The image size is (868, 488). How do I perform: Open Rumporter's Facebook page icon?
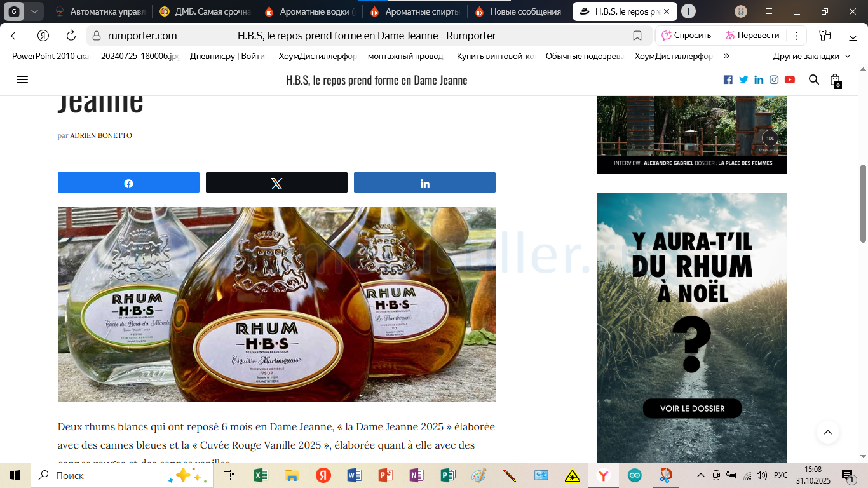(728, 79)
